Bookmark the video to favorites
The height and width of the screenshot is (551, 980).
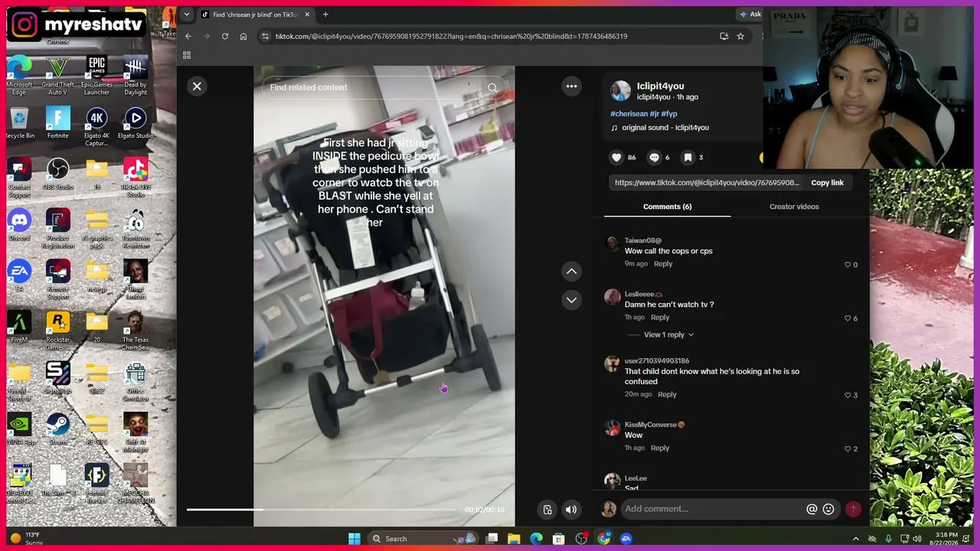(688, 157)
